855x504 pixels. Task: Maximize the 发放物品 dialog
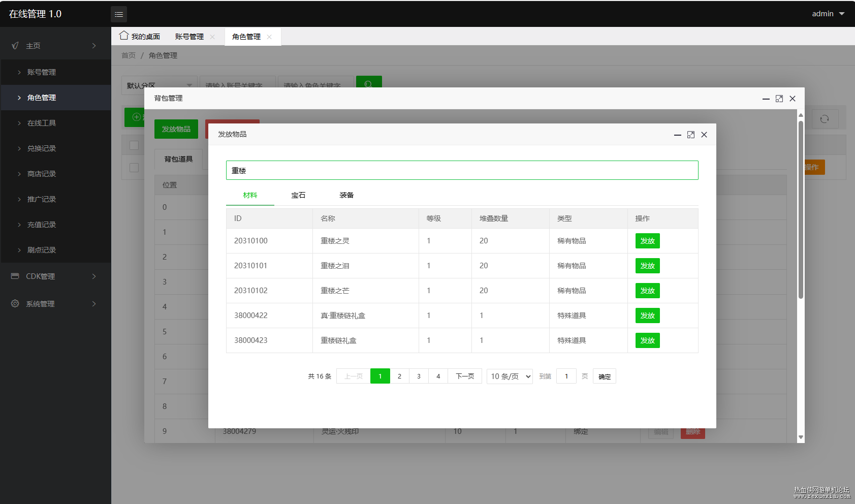(x=691, y=135)
